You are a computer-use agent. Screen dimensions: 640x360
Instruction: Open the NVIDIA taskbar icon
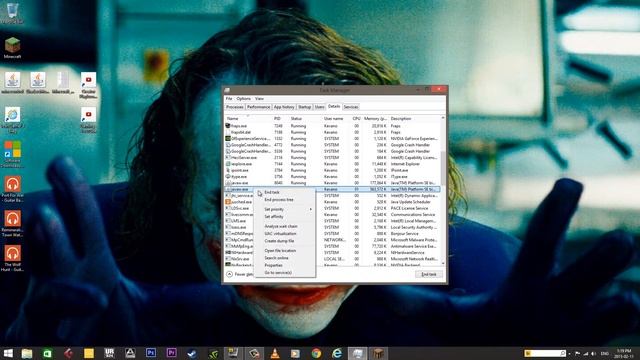213,353
